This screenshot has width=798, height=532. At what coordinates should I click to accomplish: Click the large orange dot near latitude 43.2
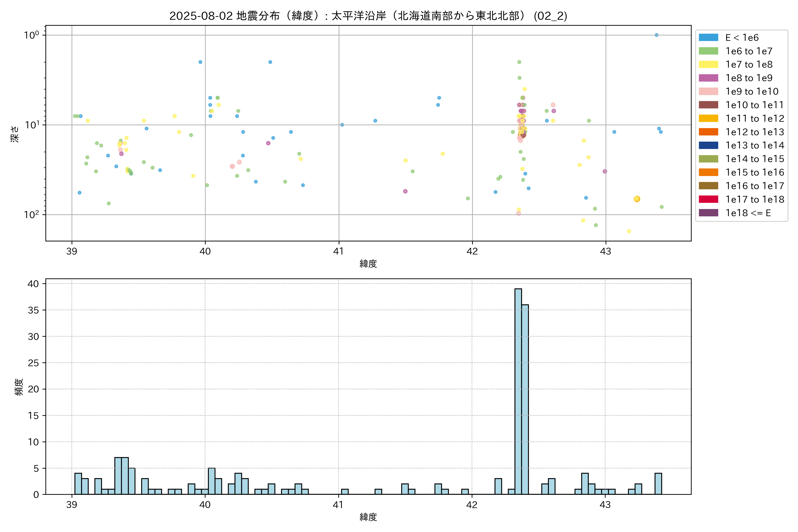(x=637, y=199)
